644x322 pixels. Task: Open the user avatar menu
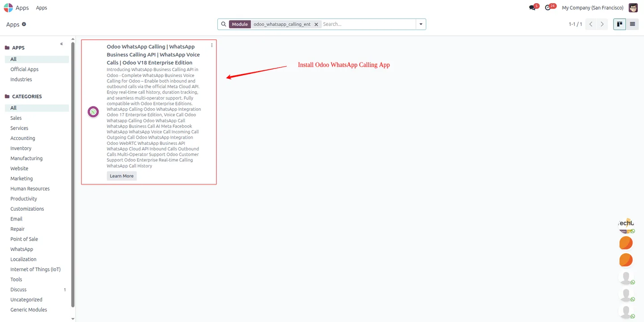633,8
